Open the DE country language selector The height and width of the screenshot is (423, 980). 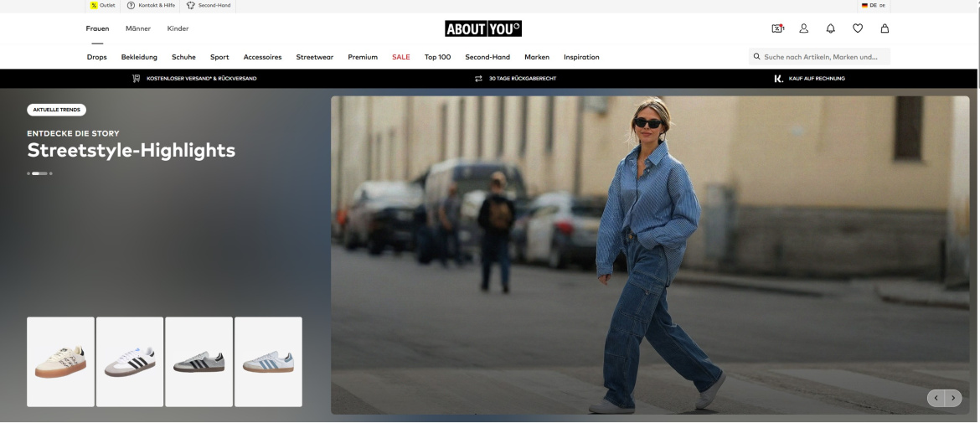pyautogui.click(x=873, y=6)
